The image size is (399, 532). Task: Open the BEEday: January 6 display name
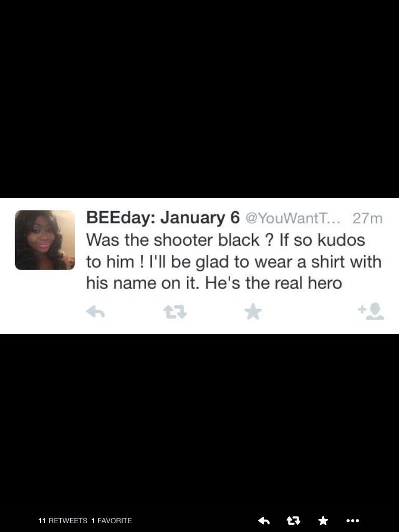163,218
